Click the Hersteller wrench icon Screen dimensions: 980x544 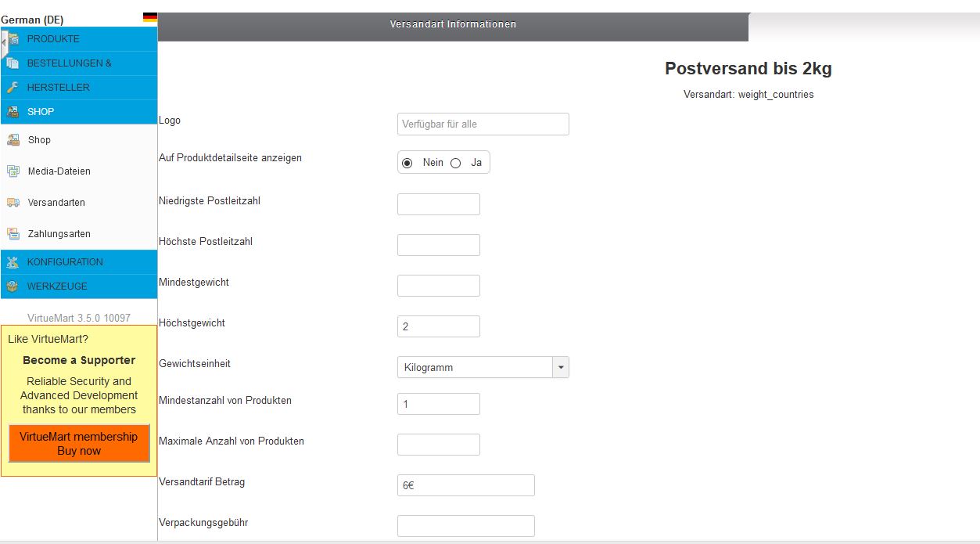(x=13, y=88)
